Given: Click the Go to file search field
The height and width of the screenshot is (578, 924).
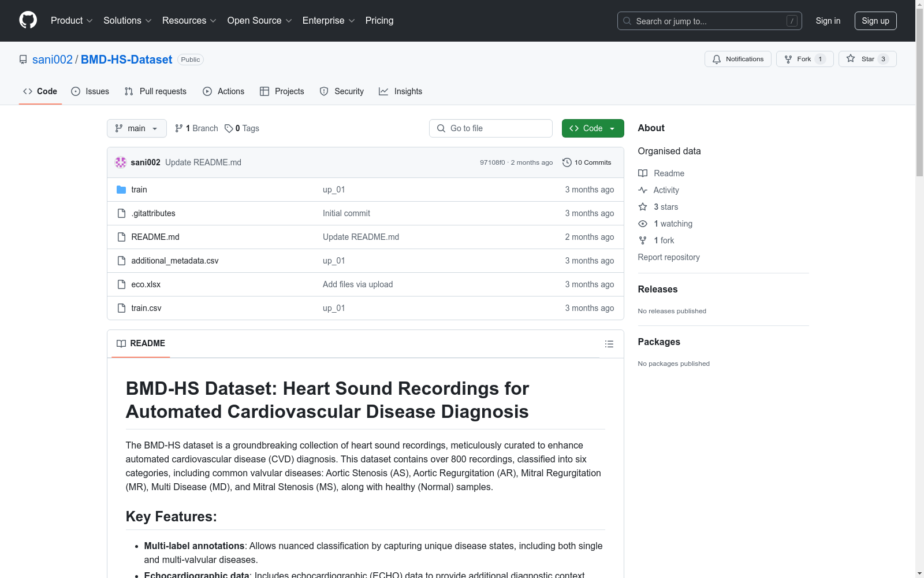Looking at the screenshot, I should pyautogui.click(x=491, y=128).
